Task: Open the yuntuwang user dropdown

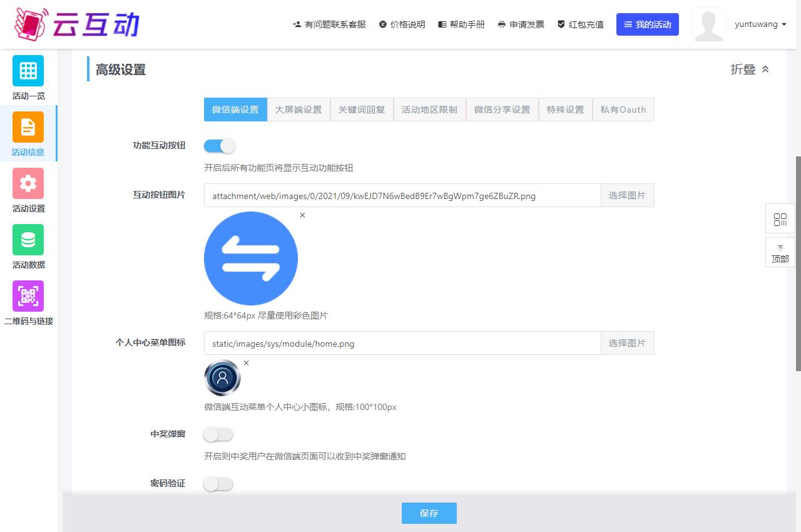Action: (x=760, y=24)
